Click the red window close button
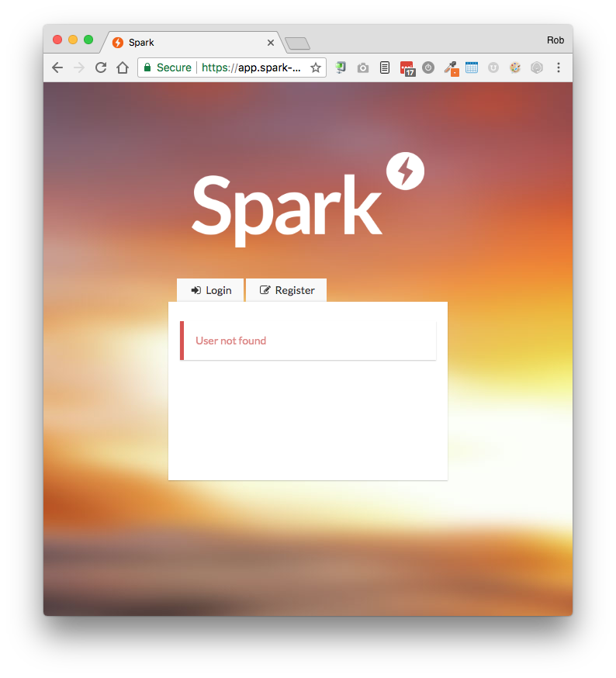 (x=57, y=40)
